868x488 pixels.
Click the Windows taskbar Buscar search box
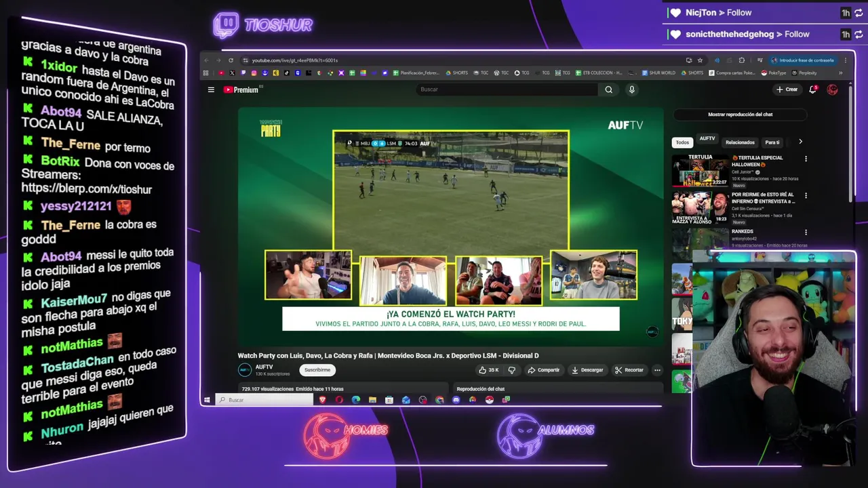point(264,400)
